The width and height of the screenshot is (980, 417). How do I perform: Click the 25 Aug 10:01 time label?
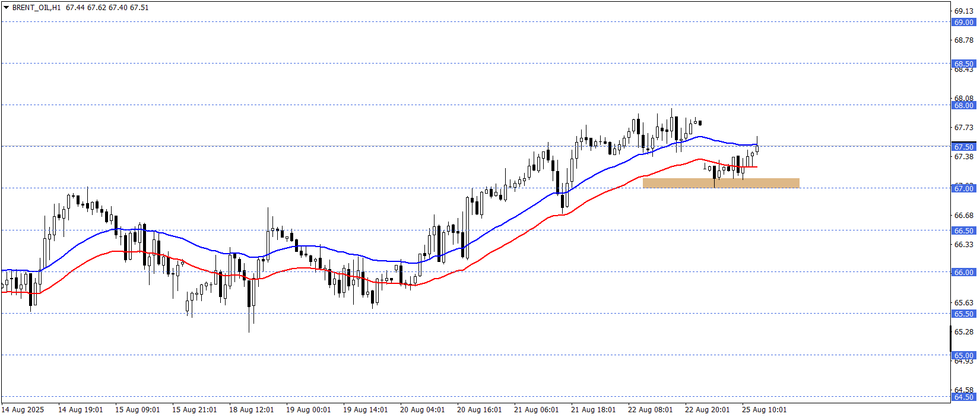[764, 410]
